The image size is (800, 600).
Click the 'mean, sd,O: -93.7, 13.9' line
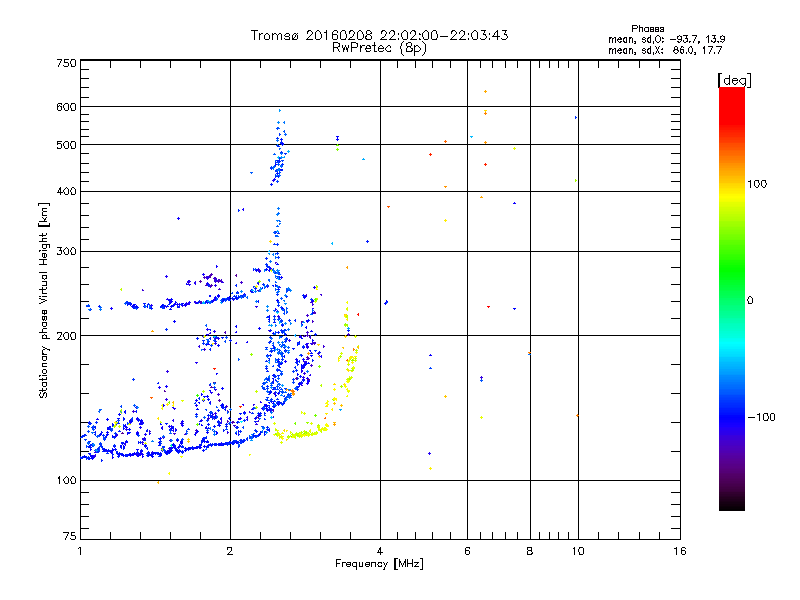pos(666,39)
